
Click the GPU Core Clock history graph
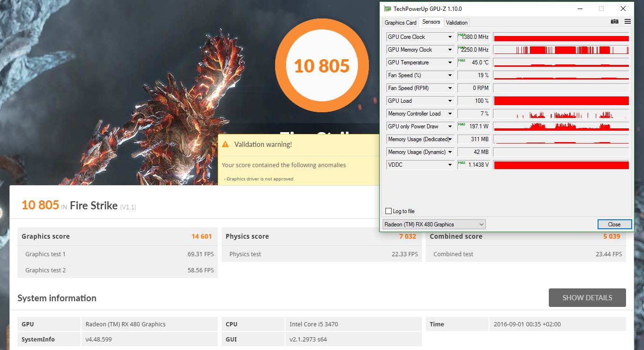561,37
